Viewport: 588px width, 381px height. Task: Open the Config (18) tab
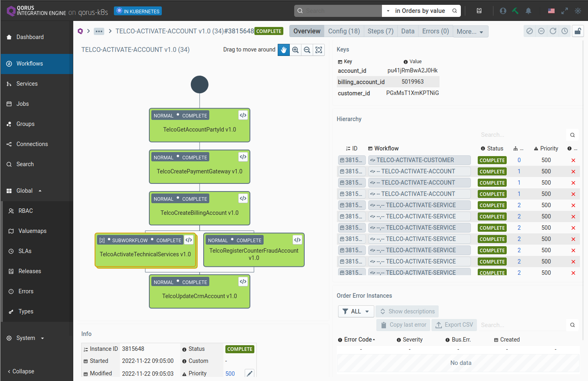(344, 31)
